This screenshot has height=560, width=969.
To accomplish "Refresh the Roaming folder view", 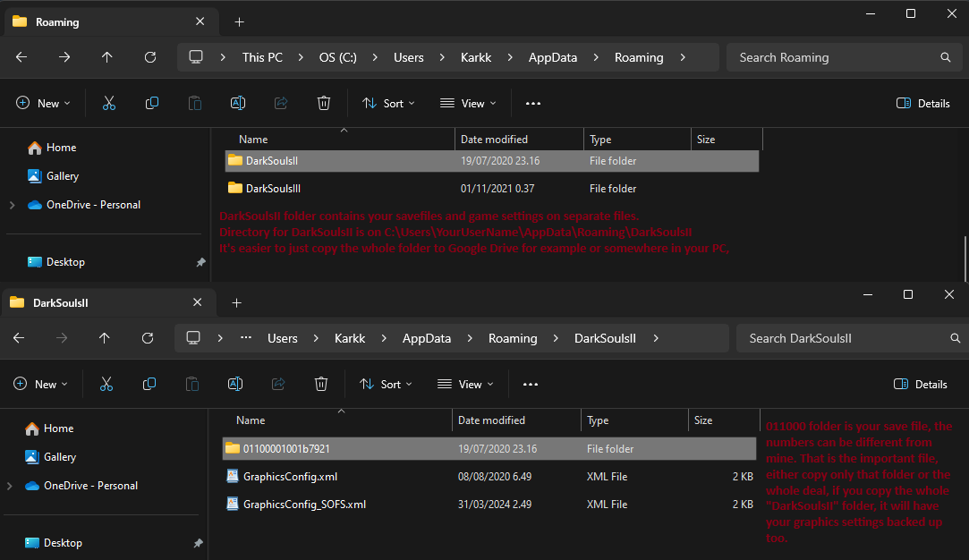I will 150,57.
